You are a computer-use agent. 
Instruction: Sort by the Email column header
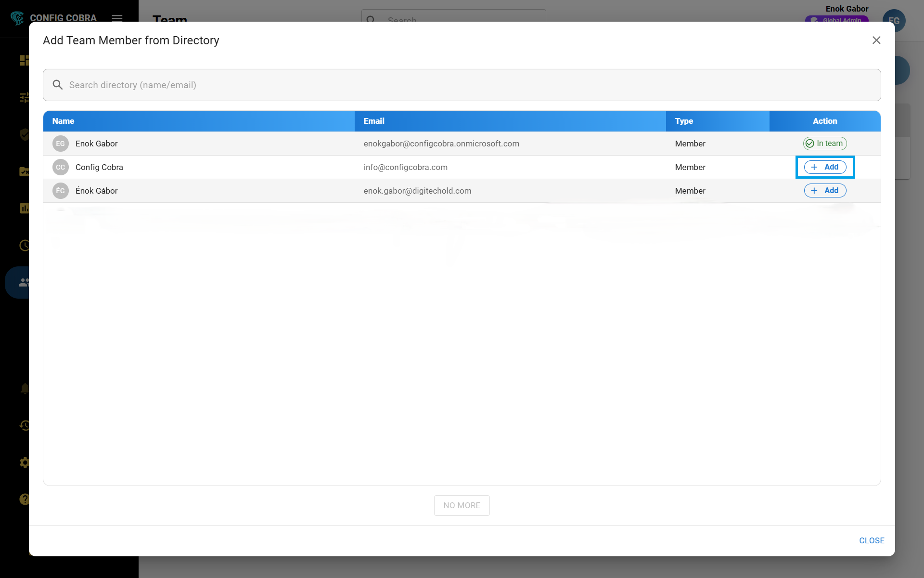(x=374, y=121)
